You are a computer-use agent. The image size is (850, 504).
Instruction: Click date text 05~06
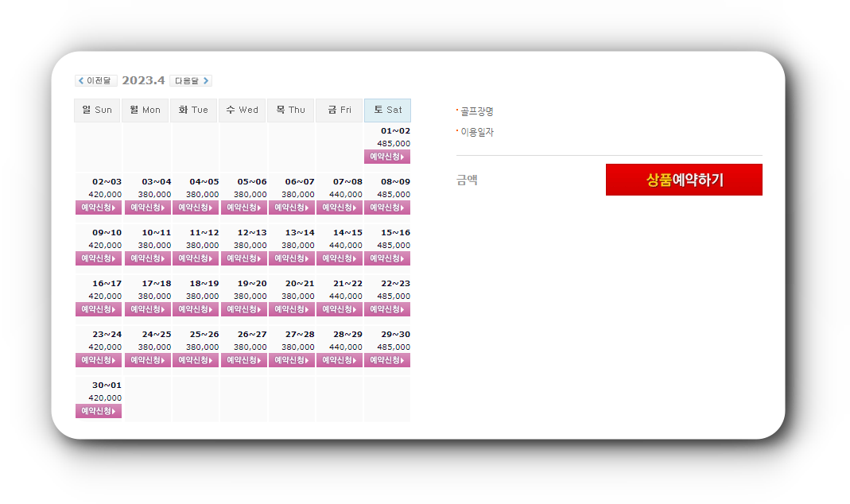pyautogui.click(x=252, y=182)
